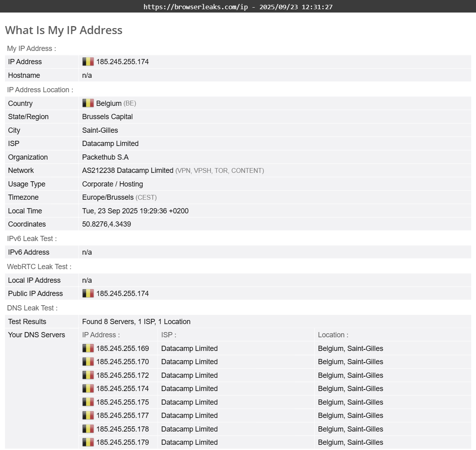Click DNS server address 185.245.255.177
This screenshot has height=450, width=476.
tap(122, 416)
